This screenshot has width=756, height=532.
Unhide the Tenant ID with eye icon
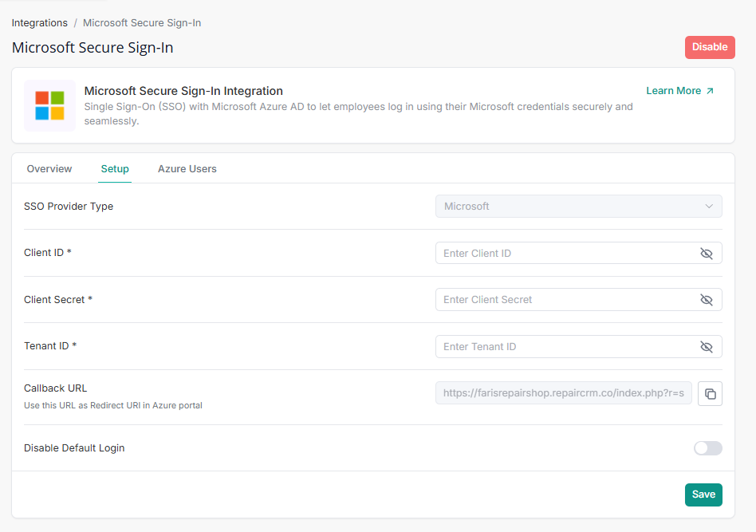(706, 347)
